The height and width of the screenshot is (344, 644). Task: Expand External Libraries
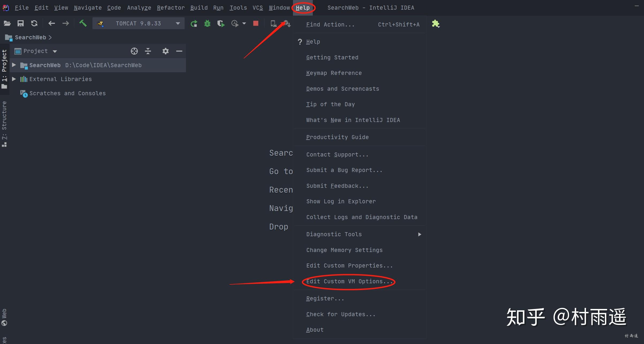[x=14, y=79]
